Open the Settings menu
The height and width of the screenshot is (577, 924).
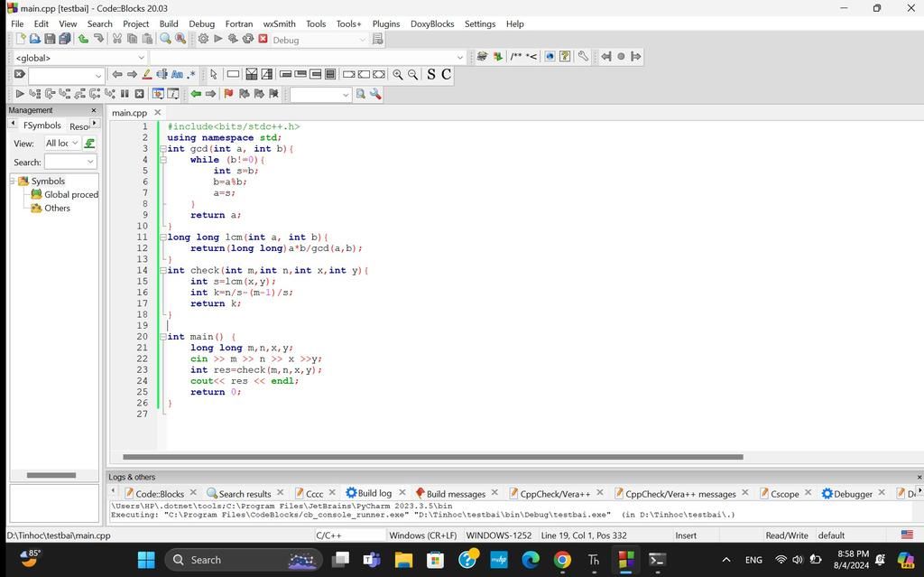(x=480, y=23)
